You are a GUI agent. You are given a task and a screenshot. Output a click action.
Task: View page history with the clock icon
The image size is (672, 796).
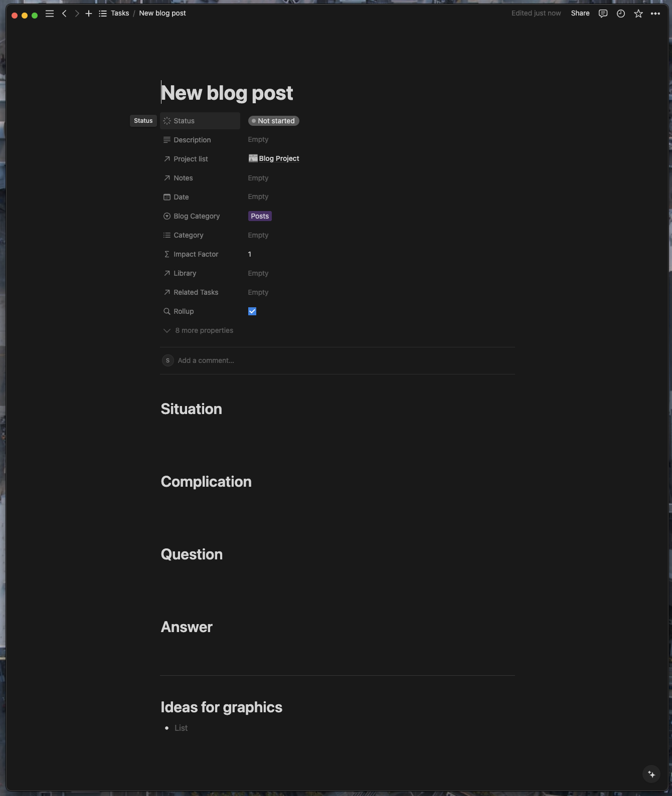[x=620, y=14]
